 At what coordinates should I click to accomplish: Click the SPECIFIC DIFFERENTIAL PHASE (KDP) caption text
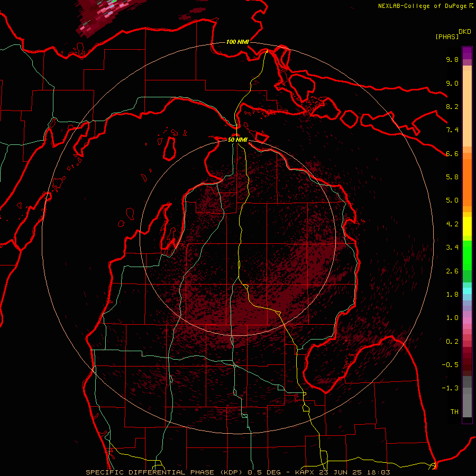165,472
